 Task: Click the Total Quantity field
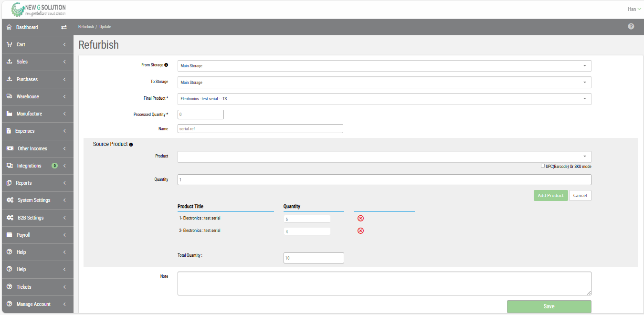tap(314, 258)
